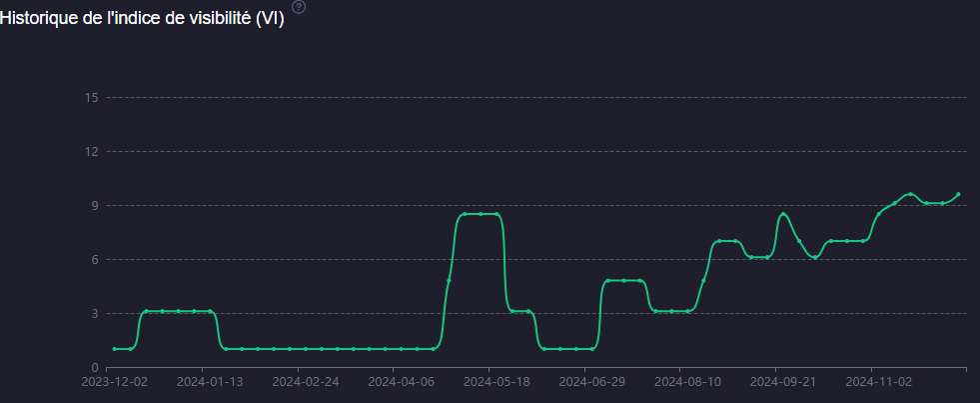
Task: Select the data point above 2024-01-13
Action: 210,311
